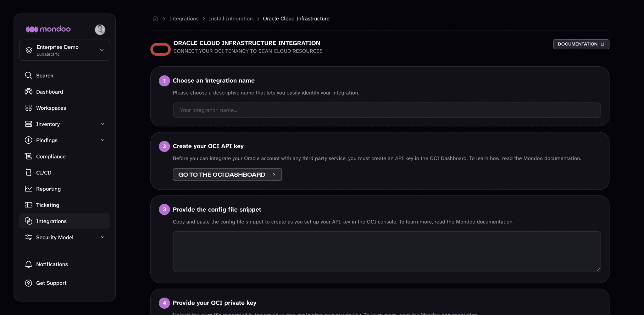Click the Get Support help icon
The width and height of the screenshot is (644, 315).
tap(28, 283)
